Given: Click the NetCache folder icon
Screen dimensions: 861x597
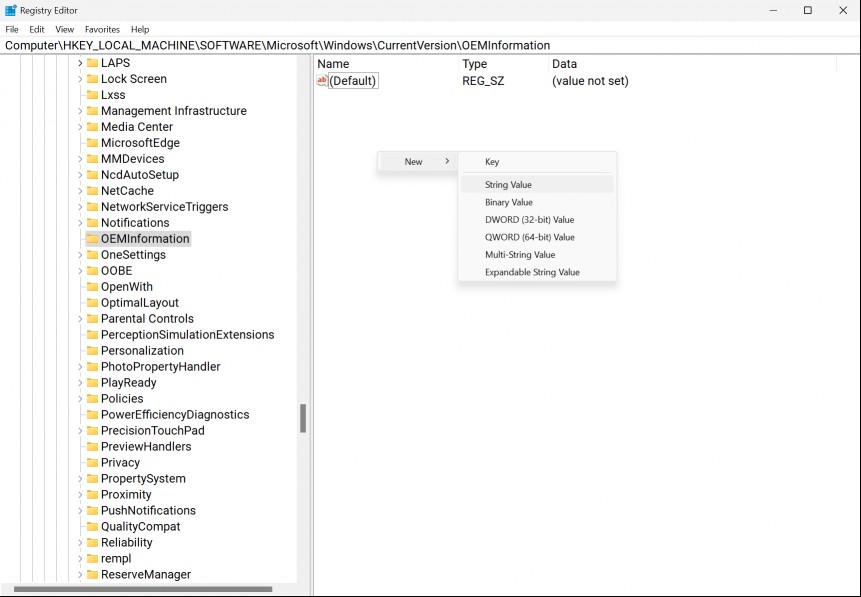Looking at the screenshot, I should [92, 191].
